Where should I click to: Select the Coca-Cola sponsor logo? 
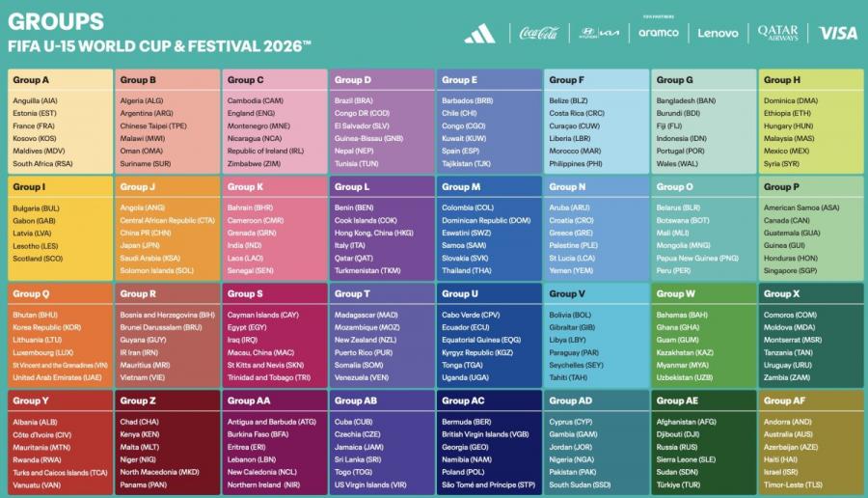pyautogui.click(x=538, y=33)
